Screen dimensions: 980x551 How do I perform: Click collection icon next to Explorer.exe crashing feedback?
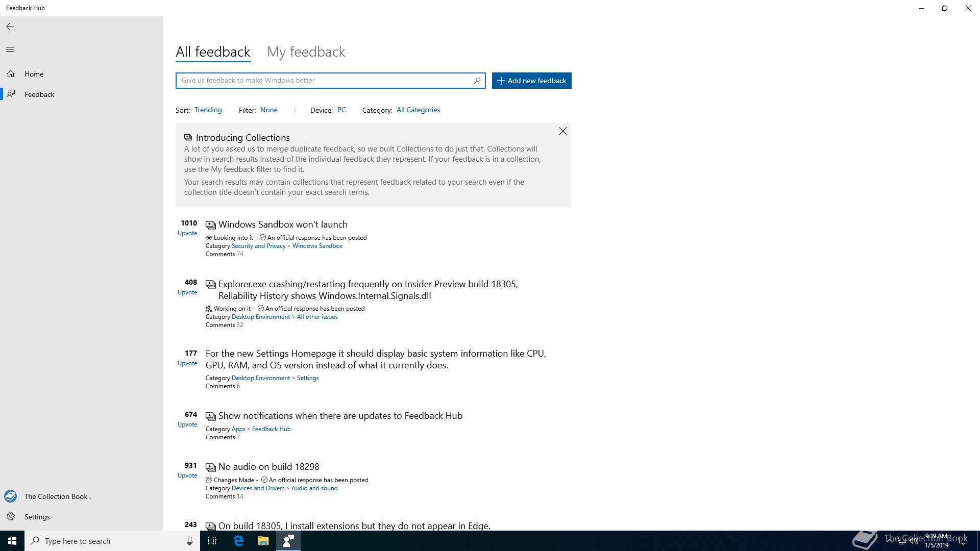click(211, 285)
